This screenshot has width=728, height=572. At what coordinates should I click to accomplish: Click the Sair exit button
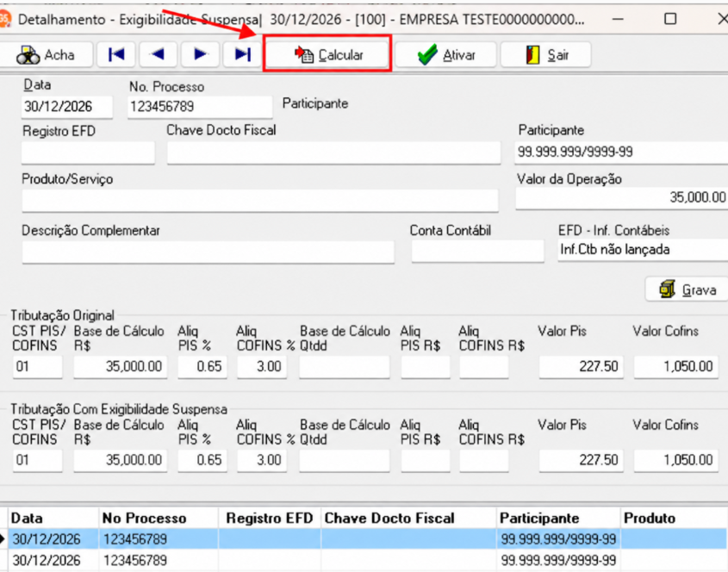point(546,55)
